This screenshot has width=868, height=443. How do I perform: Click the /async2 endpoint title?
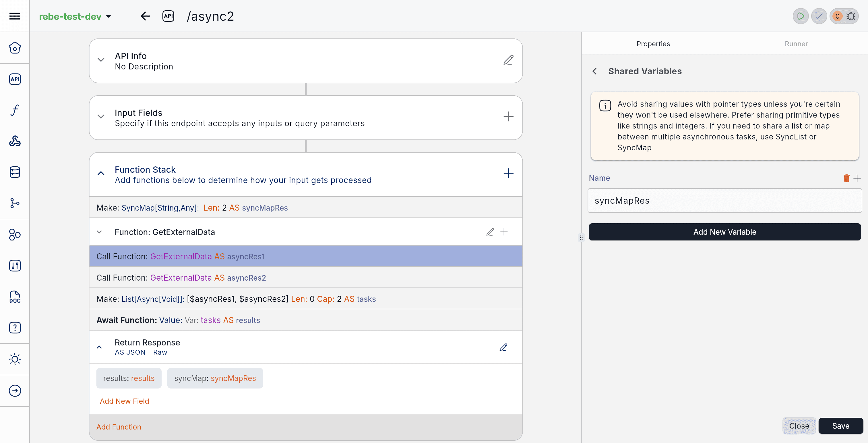pyautogui.click(x=210, y=16)
